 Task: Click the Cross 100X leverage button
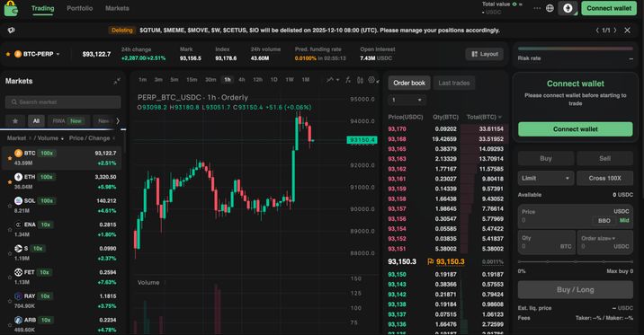[604, 178]
